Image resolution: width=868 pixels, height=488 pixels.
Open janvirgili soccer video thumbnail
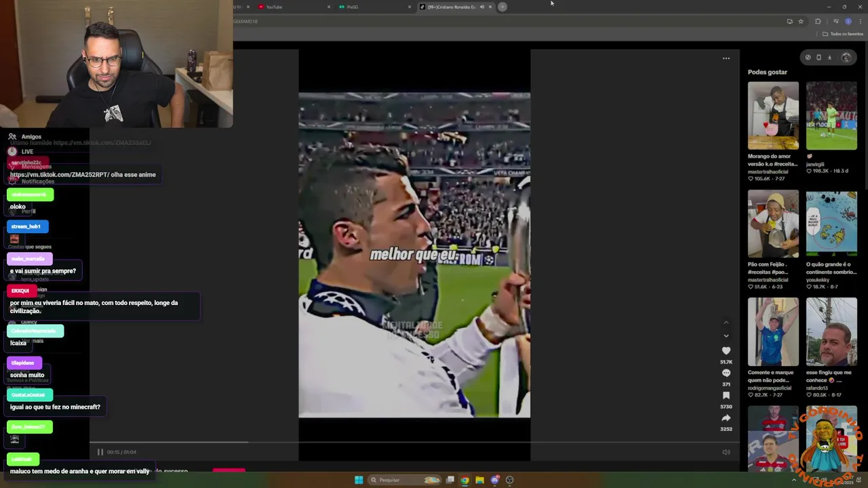pos(831,115)
